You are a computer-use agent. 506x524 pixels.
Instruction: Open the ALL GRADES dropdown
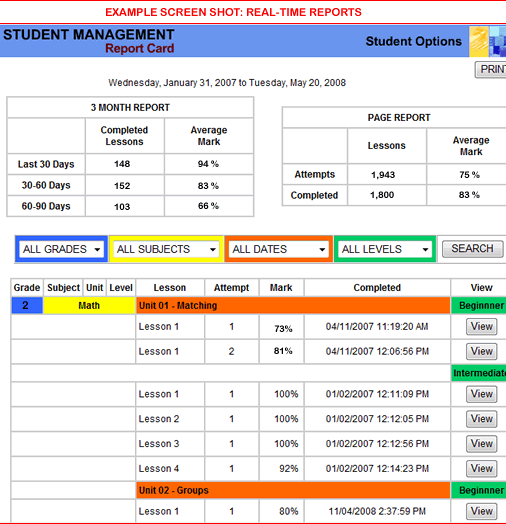tap(61, 249)
